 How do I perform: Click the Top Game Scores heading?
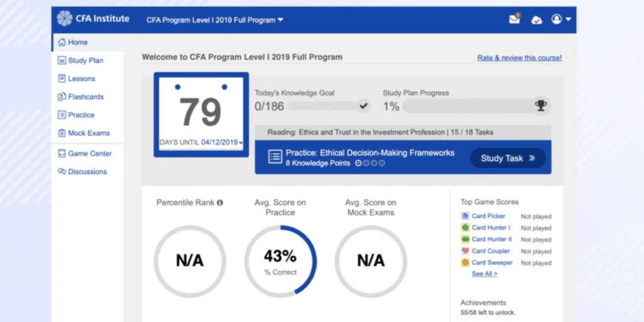tap(489, 202)
